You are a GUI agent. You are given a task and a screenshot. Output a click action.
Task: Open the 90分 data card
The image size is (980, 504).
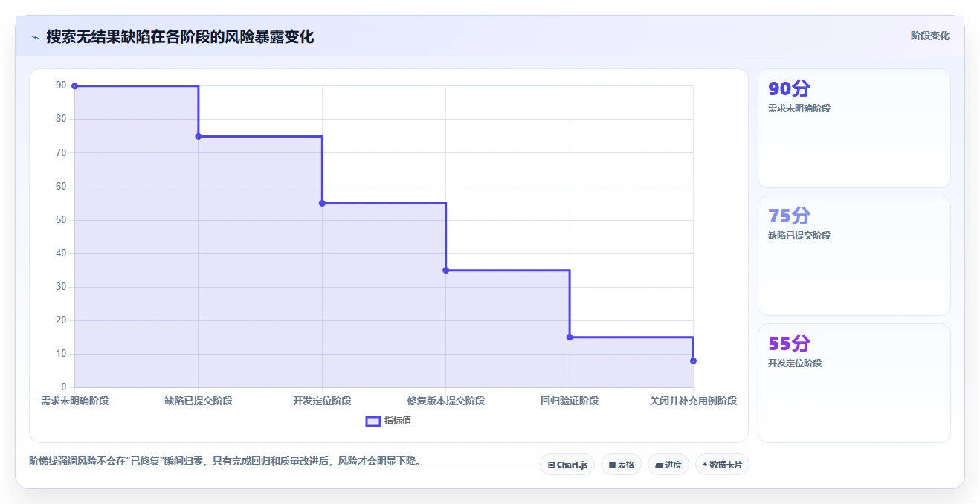[x=854, y=128]
